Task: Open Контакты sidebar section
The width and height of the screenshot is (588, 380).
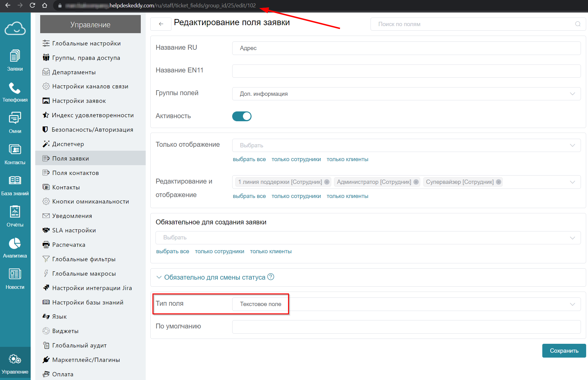Action: [15, 154]
